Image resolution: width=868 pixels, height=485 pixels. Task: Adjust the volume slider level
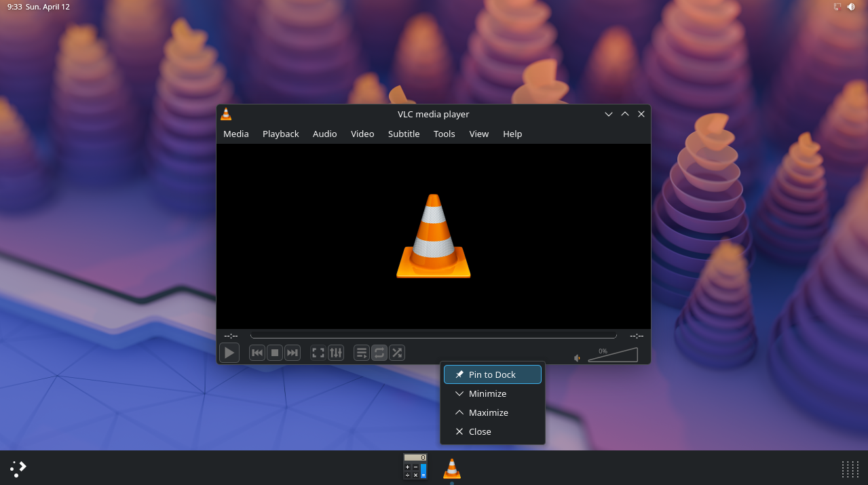[613, 355]
